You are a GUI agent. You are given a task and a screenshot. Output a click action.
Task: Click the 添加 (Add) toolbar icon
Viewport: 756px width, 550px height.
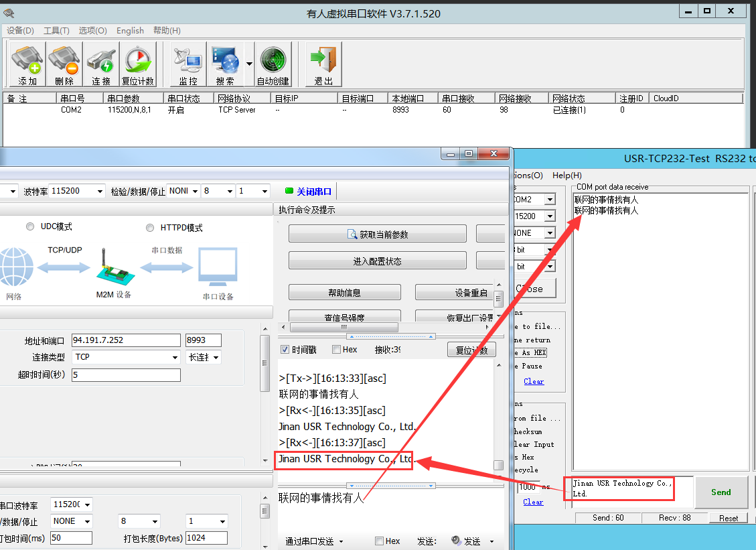[27, 65]
